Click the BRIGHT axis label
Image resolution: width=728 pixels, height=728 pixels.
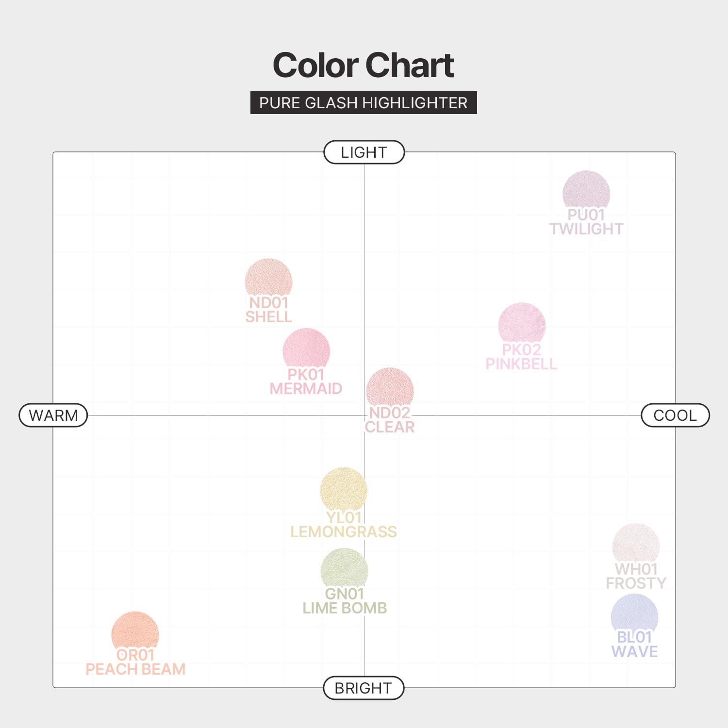pos(364,688)
